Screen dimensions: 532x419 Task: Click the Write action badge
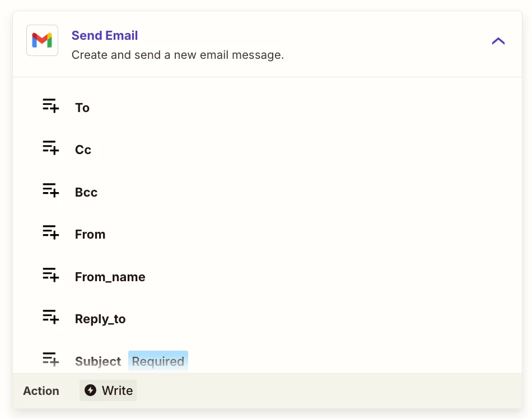[108, 390]
